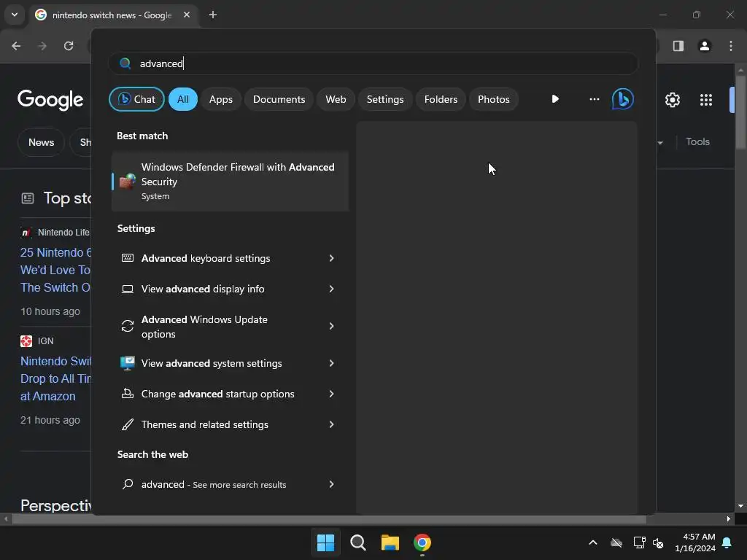Screen dimensions: 747x560
Task: Open Chrome tab search dropdown
Action: tap(15, 15)
